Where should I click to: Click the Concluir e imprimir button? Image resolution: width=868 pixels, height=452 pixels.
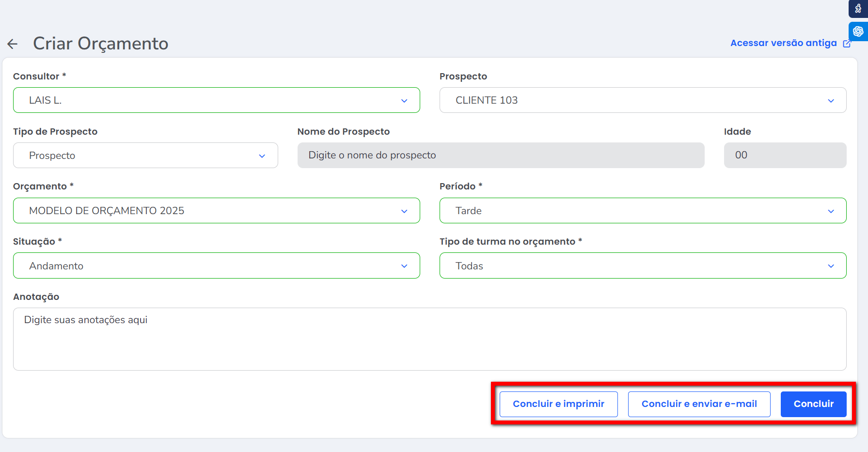[x=558, y=404]
